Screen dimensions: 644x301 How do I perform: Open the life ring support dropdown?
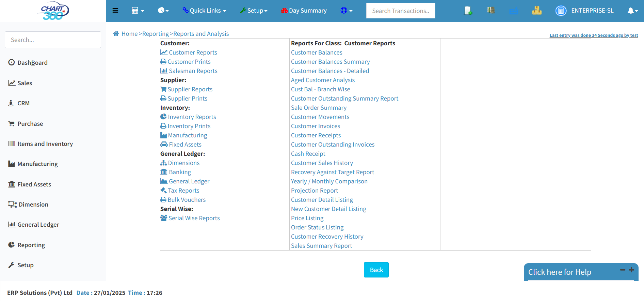point(346,11)
